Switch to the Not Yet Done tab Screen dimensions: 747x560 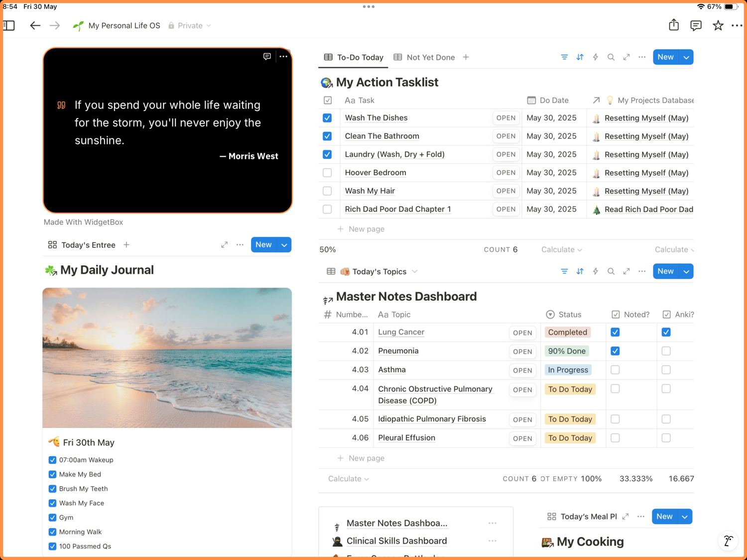click(x=424, y=57)
